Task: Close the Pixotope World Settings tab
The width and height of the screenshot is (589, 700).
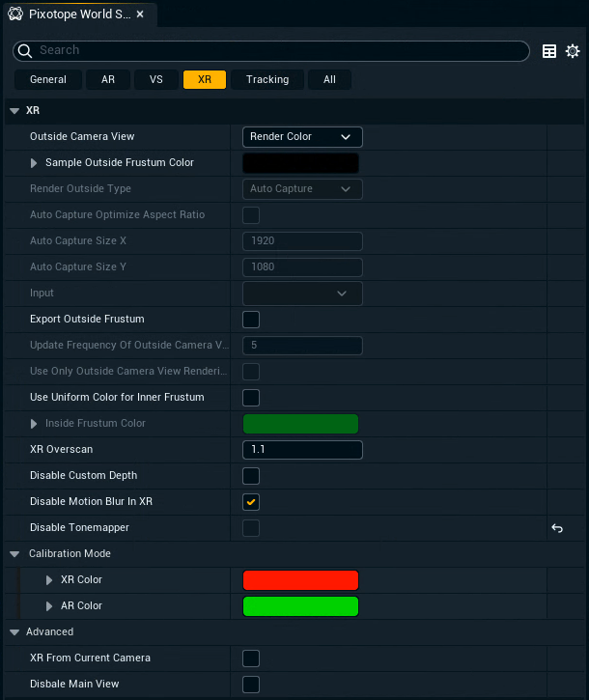Action: click(x=140, y=14)
